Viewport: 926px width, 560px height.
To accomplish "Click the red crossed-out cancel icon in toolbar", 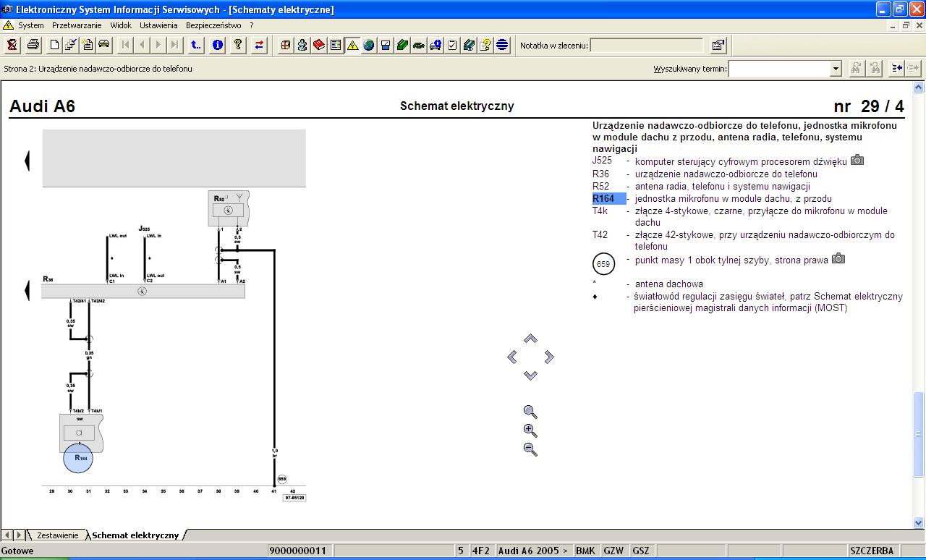I will coord(12,45).
